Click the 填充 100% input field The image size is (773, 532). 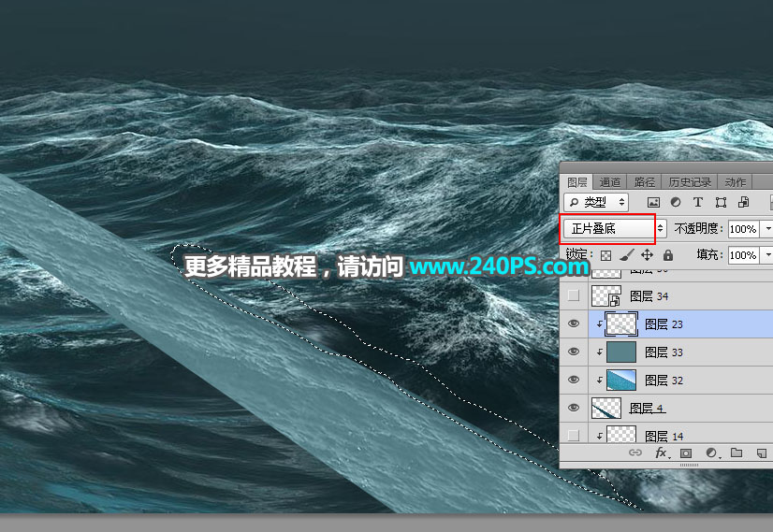(743, 255)
